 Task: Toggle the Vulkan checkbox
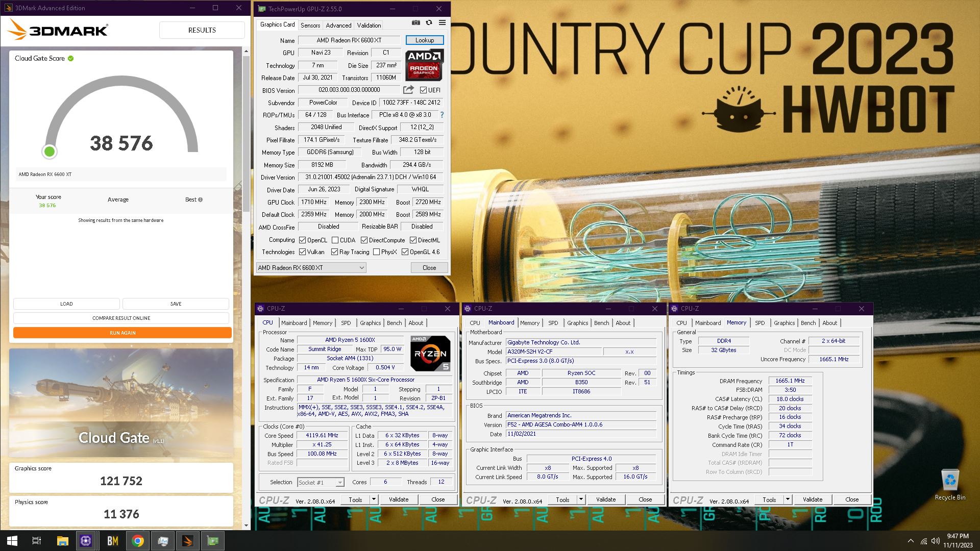[x=303, y=252]
